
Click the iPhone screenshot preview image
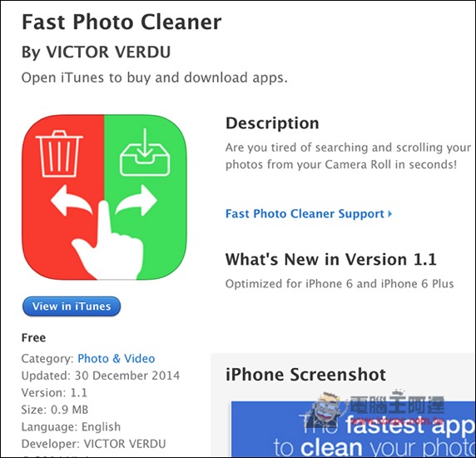[x=354, y=430]
